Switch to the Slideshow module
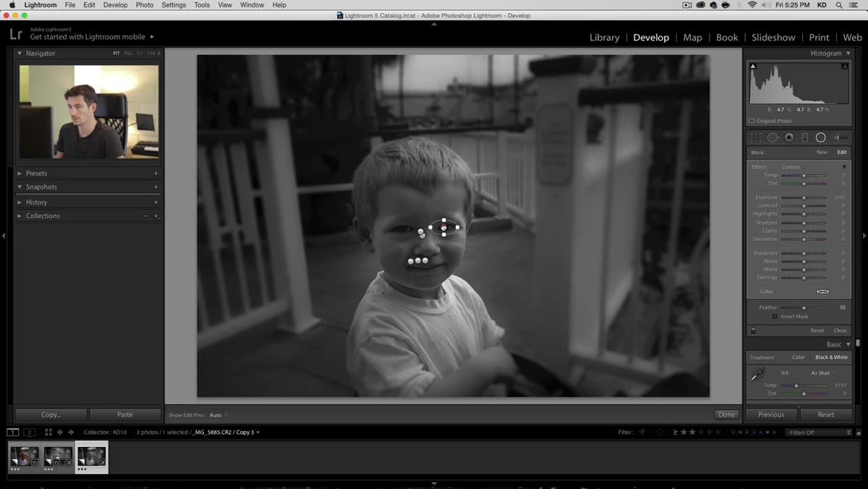 coord(773,38)
